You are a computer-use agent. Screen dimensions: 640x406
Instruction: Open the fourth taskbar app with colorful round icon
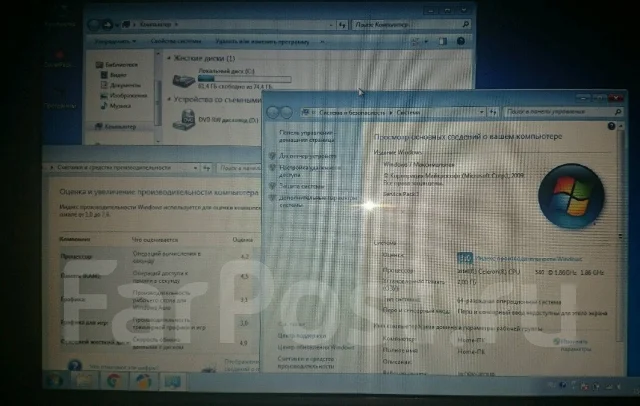click(x=143, y=382)
